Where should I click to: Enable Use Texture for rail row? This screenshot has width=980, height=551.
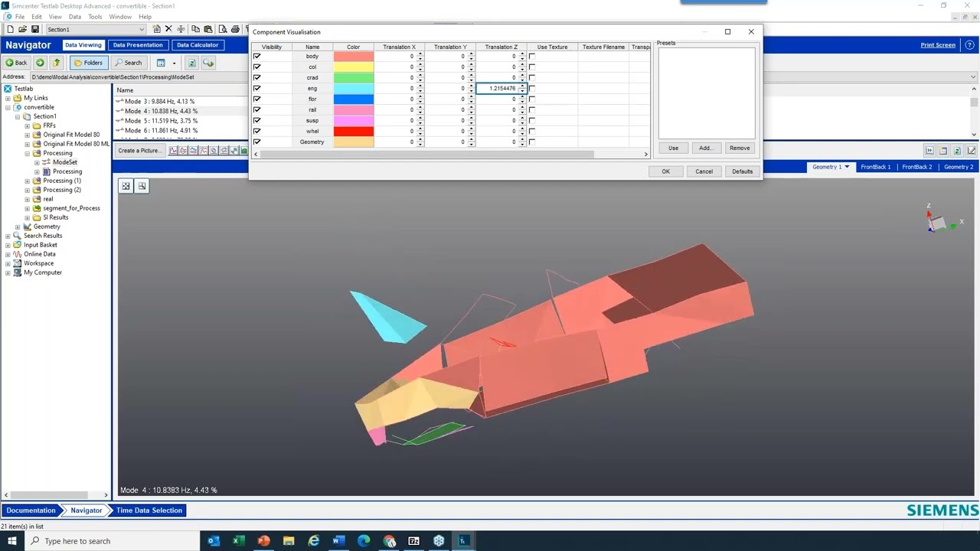pyautogui.click(x=532, y=110)
